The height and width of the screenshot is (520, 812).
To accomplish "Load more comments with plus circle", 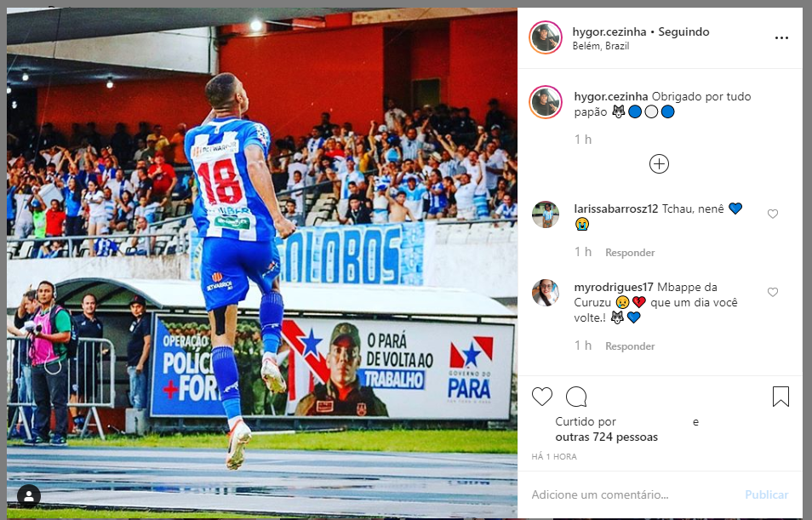I will point(660,164).
